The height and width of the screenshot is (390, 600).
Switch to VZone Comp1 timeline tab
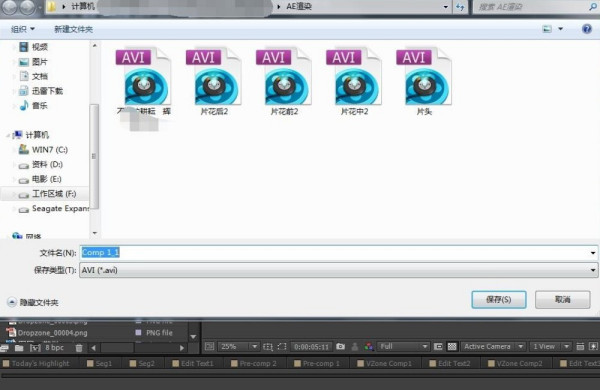[x=385, y=363]
